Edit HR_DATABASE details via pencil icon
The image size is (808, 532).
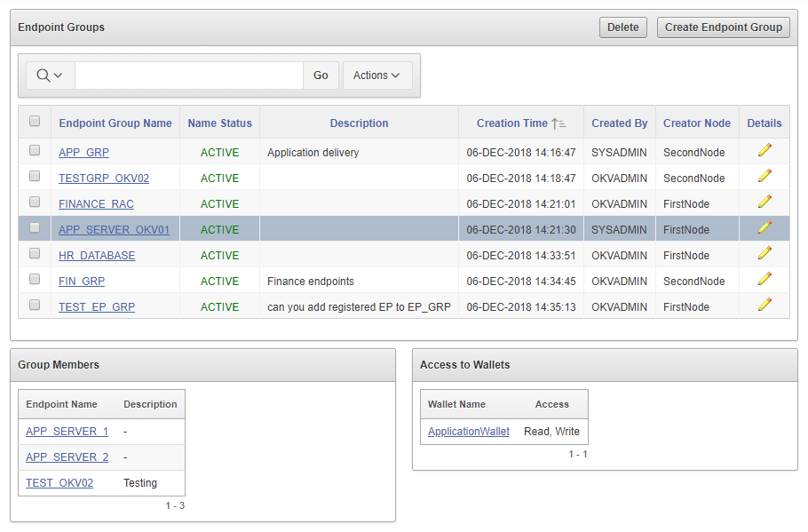point(764,255)
